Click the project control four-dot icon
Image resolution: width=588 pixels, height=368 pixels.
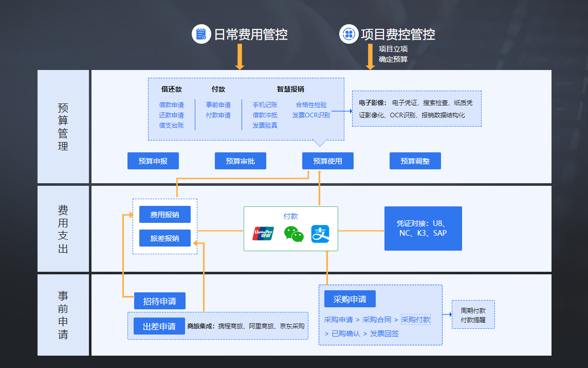[x=348, y=34]
